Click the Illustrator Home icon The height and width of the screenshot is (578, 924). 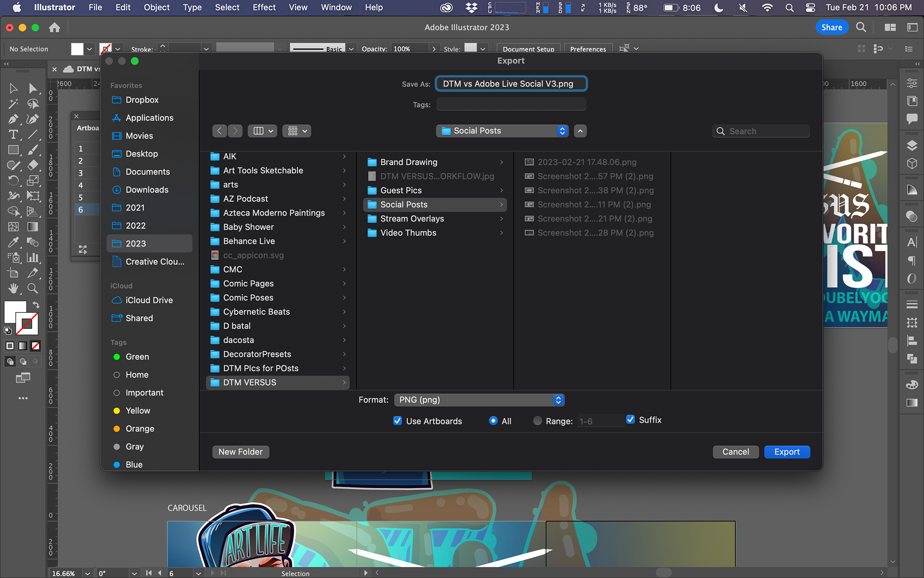pyautogui.click(x=54, y=27)
